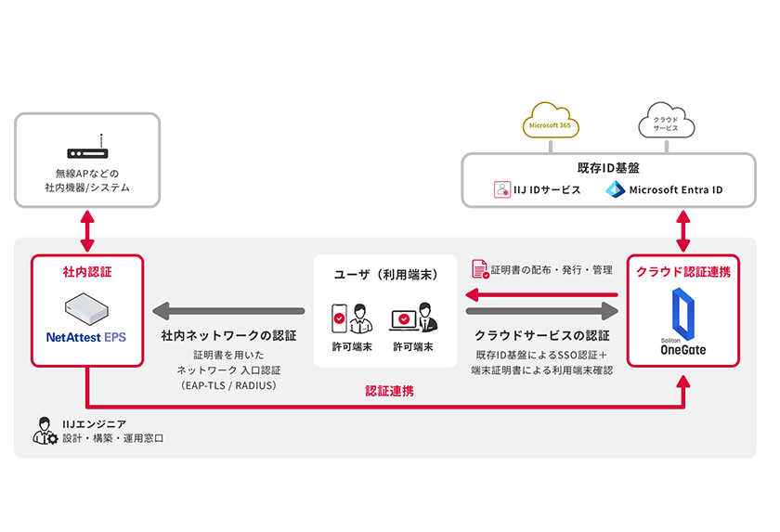This screenshot has width=780, height=532.
Task: Click the 認証連携 label on red line
Action: click(389, 391)
